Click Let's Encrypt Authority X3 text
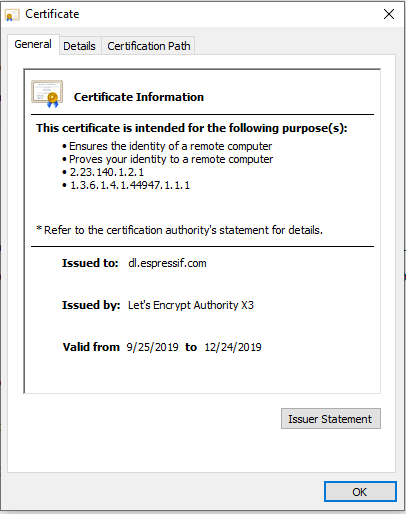 tap(191, 305)
